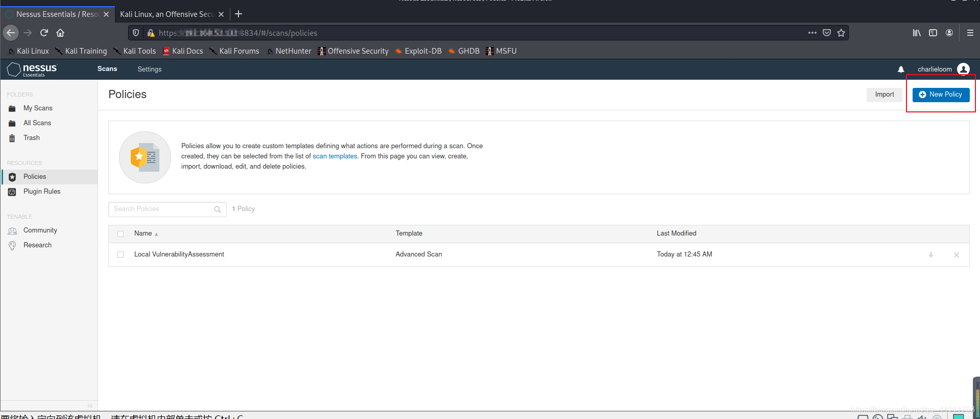The image size is (980, 419).
Task: Click the policy shield document illustration
Action: [145, 157]
